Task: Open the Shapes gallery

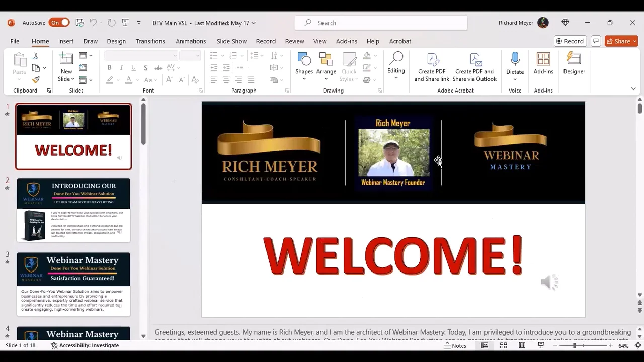Action: (304, 67)
